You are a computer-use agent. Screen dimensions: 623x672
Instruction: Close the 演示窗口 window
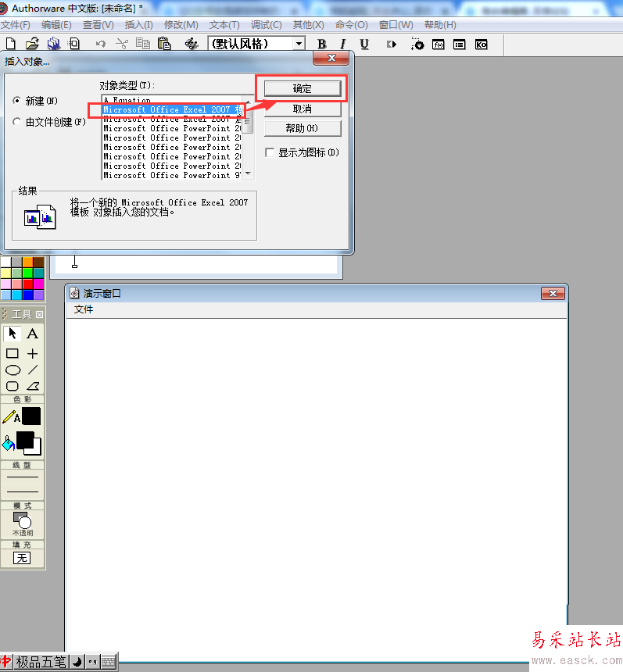point(553,294)
